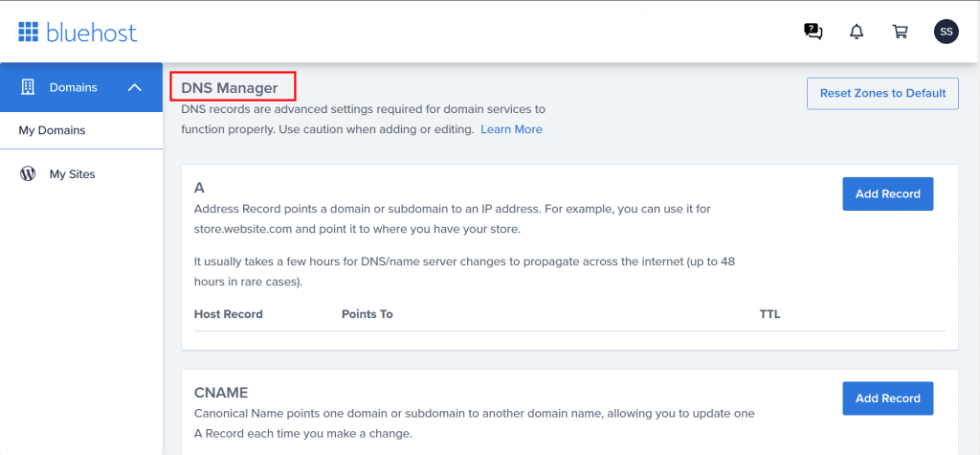Select the Domains sidebar header
The height and width of the screenshot is (455, 980).
point(81,87)
